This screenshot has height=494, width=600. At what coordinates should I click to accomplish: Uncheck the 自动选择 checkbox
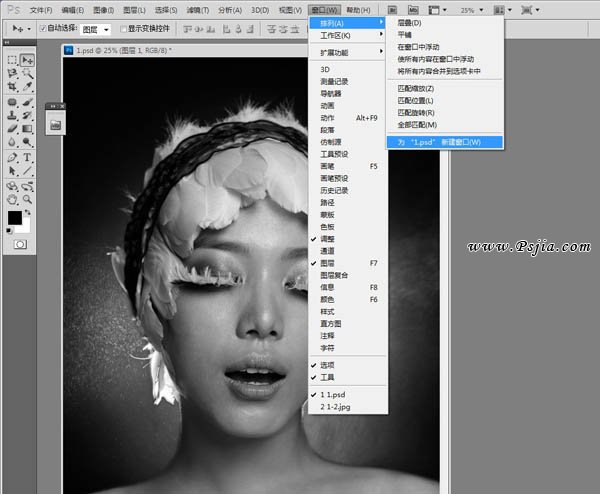(x=43, y=29)
